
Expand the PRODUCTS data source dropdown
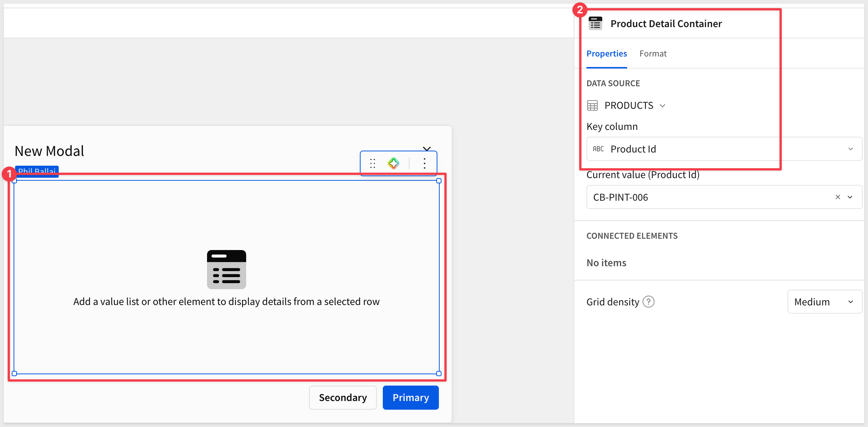[663, 106]
